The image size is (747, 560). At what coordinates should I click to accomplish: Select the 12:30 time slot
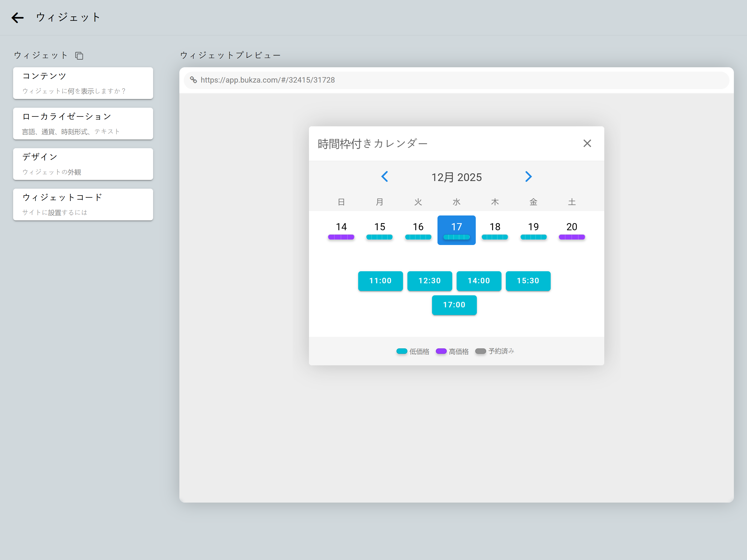point(430,281)
